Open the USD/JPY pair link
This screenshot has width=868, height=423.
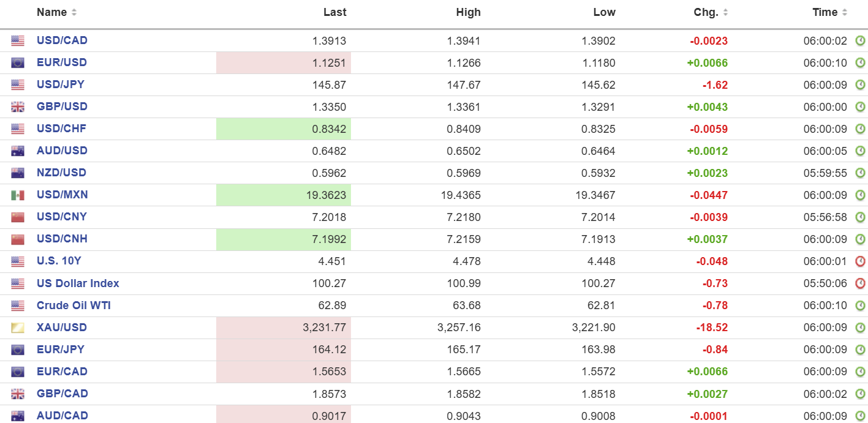tap(61, 84)
